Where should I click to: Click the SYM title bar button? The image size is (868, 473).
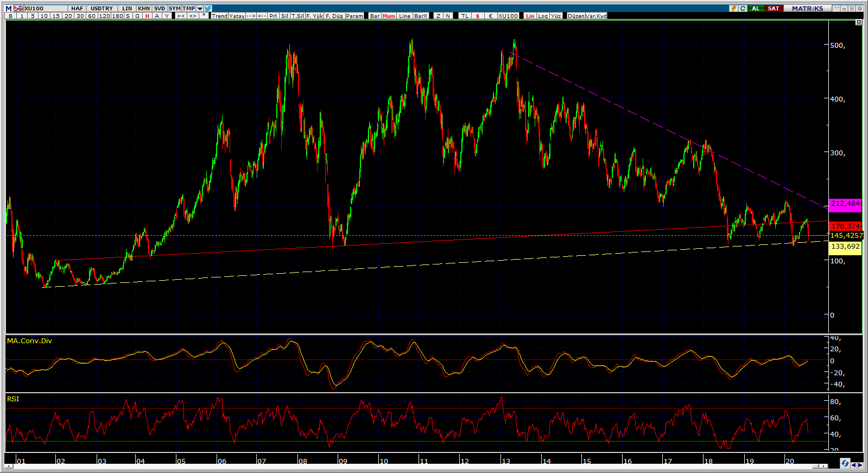pyautogui.click(x=175, y=9)
